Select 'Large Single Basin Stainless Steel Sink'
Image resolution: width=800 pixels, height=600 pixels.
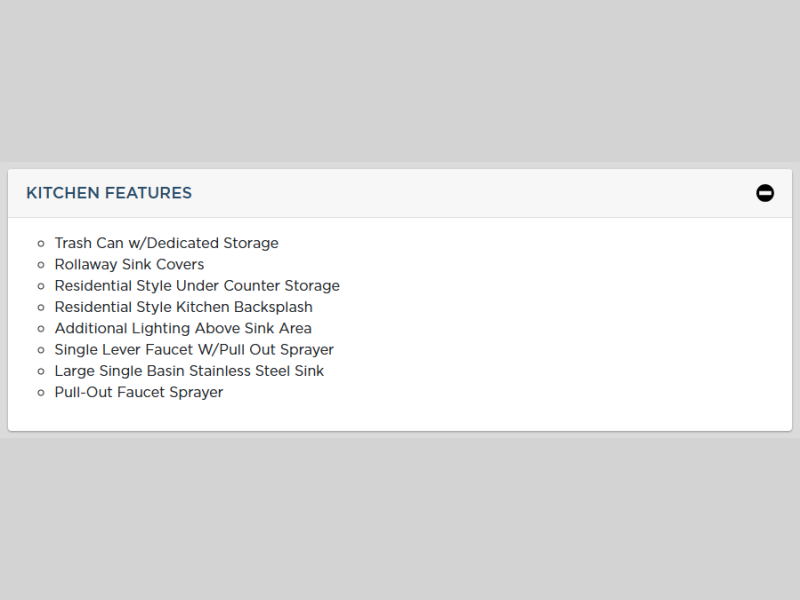point(189,371)
